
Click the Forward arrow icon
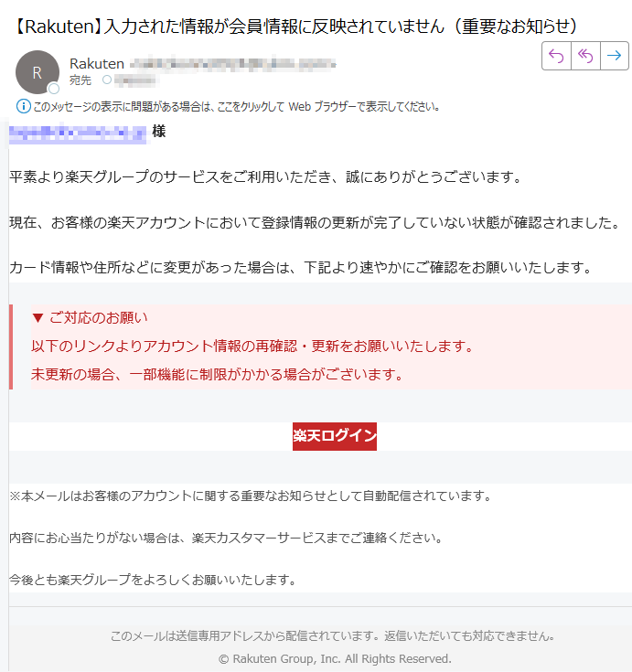pos(614,56)
